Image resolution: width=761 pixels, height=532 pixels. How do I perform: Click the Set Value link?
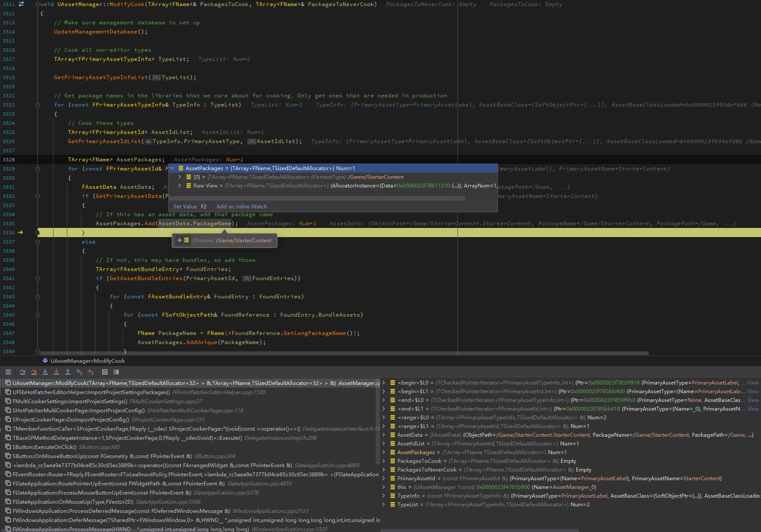click(x=185, y=207)
